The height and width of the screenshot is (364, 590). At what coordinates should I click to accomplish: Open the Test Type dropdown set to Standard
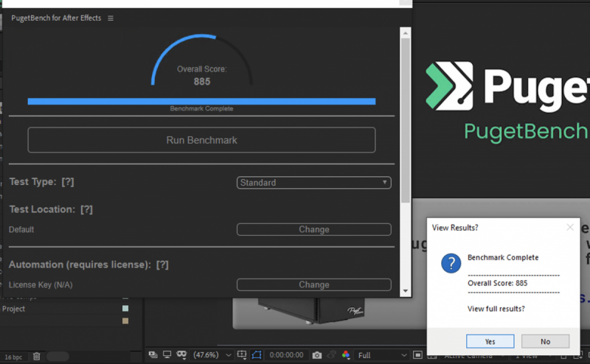[x=314, y=183]
